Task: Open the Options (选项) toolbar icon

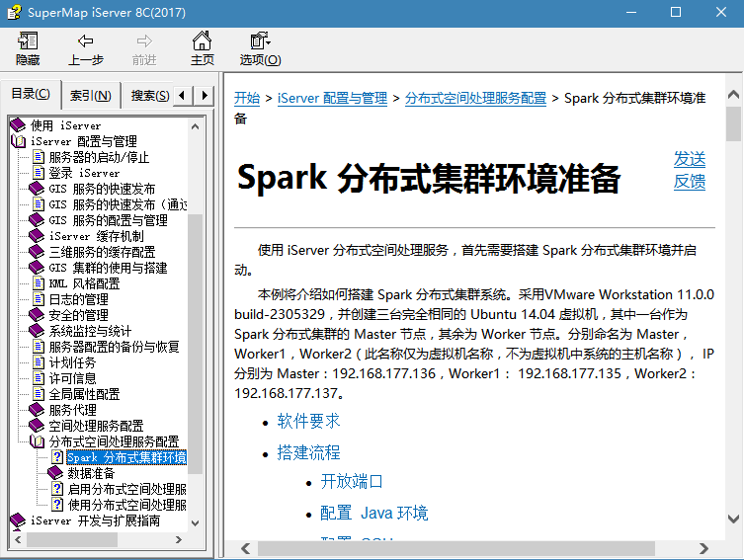Action: [260, 41]
